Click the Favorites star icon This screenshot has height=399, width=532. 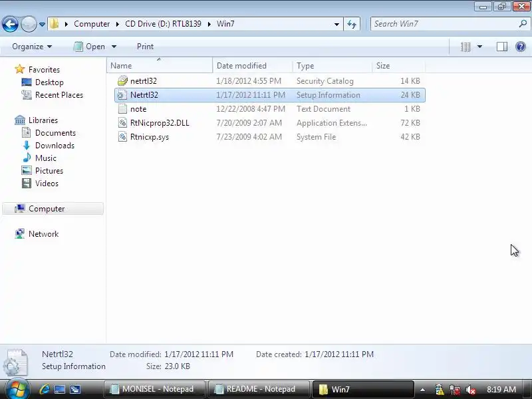tap(20, 69)
